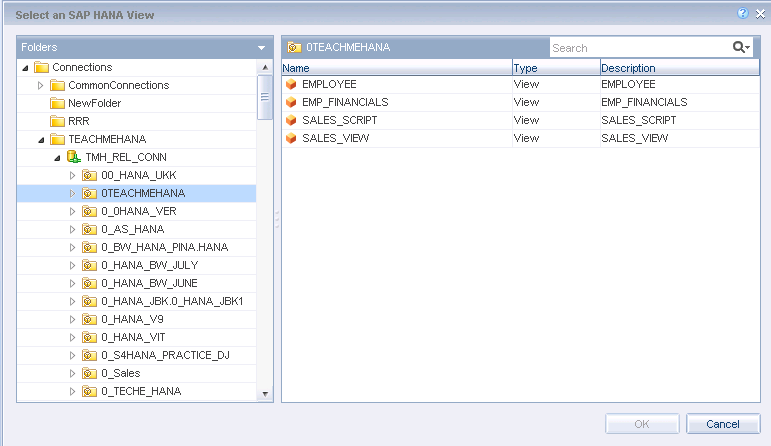Click the TMH_REL_CONN connection icon
The width and height of the screenshot is (771, 446).
[x=74, y=157]
